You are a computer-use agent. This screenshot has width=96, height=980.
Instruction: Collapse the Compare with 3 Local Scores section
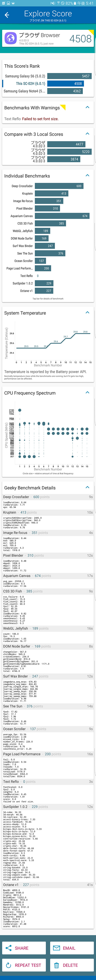[x=87, y=134]
